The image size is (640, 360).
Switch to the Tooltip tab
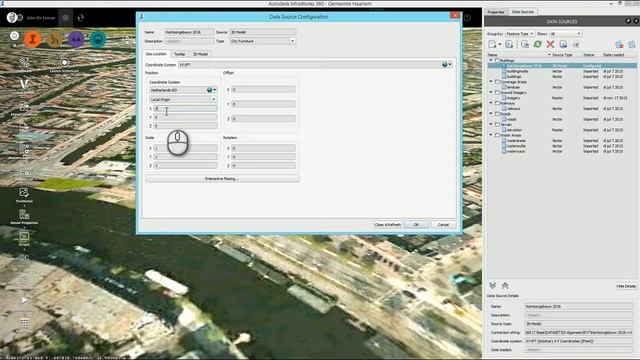(x=180, y=54)
